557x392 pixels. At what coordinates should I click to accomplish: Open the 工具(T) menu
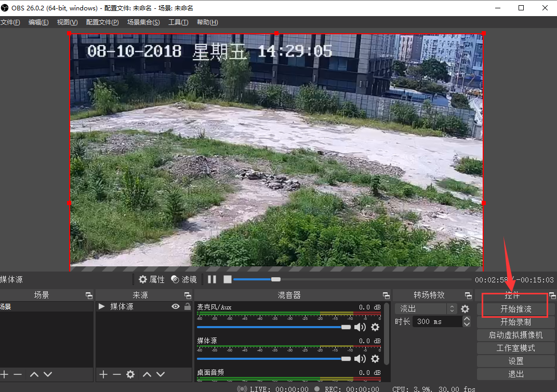click(179, 22)
